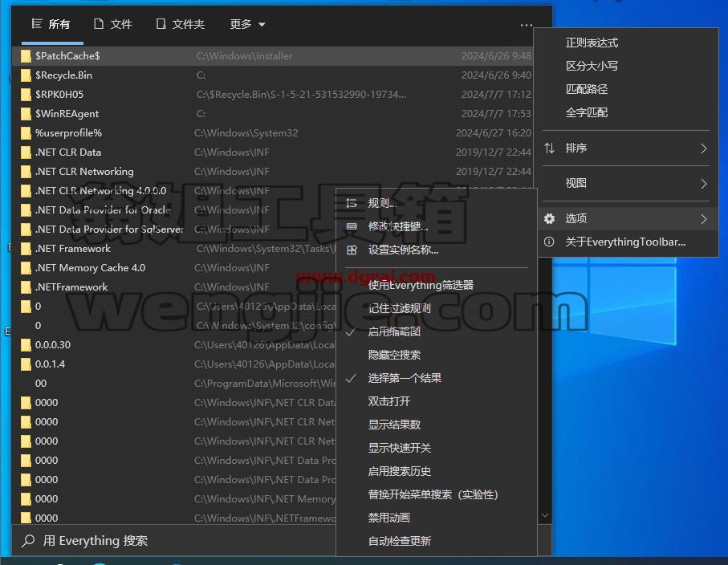Enable 双击打开 option
728x565 pixels.
pyautogui.click(x=437, y=401)
